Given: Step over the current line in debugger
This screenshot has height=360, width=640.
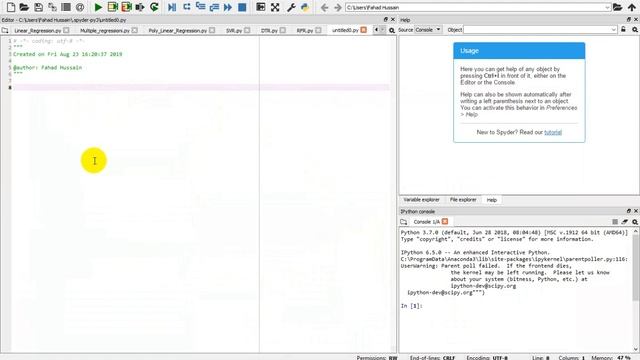Looking at the screenshot, I should click(x=187, y=7).
